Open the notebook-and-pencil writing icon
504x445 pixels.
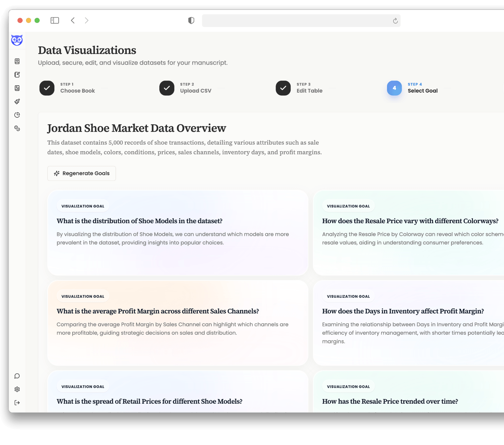coord(17,75)
